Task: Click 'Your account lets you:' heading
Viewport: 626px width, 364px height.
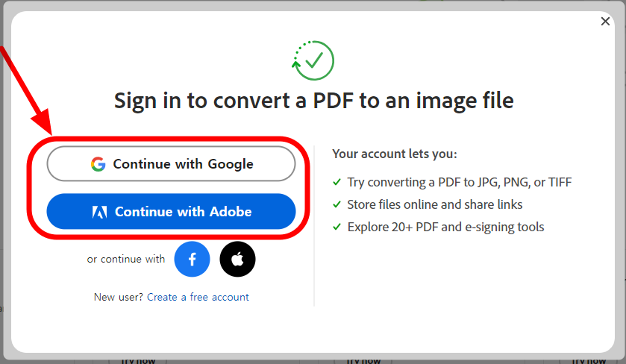Action: pos(395,154)
